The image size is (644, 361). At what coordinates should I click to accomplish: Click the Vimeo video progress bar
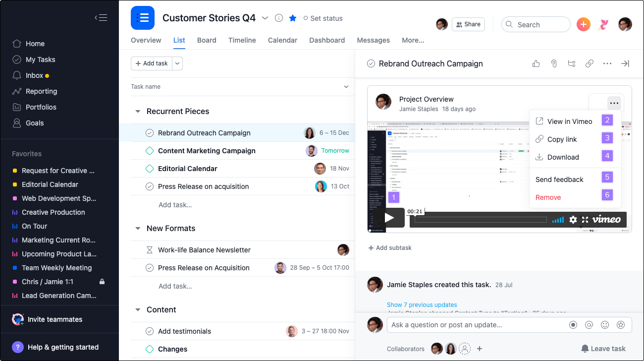(x=481, y=220)
